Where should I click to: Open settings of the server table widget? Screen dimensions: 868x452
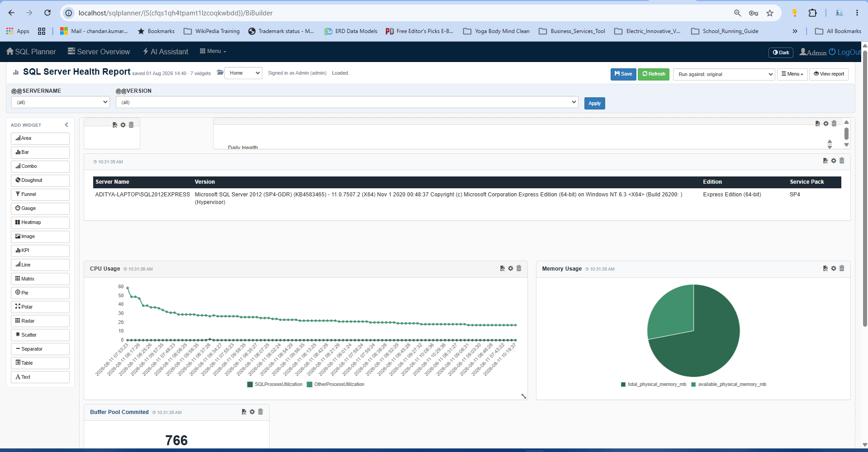click(x=834, y=161)
